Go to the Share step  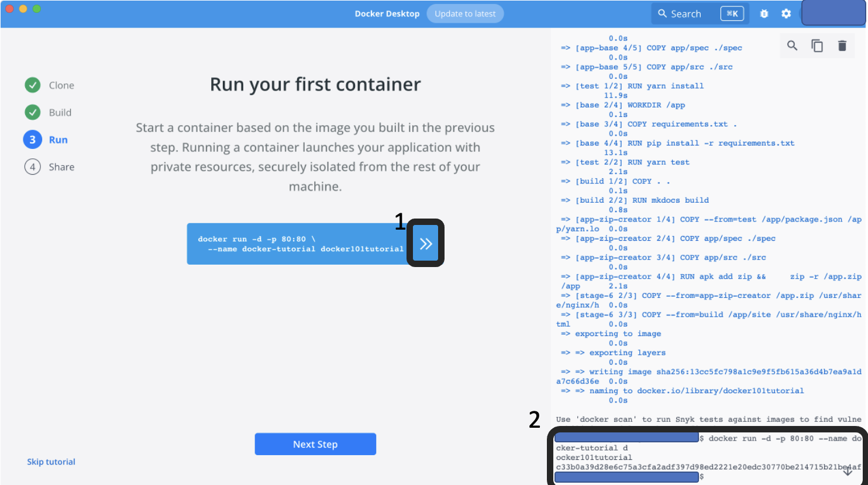[x=61, y=167]
